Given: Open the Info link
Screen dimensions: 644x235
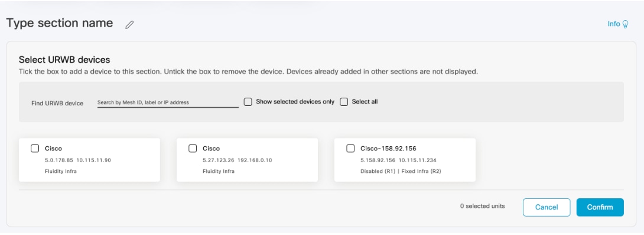Looking at the screenshot, I should tap(614, 24).
